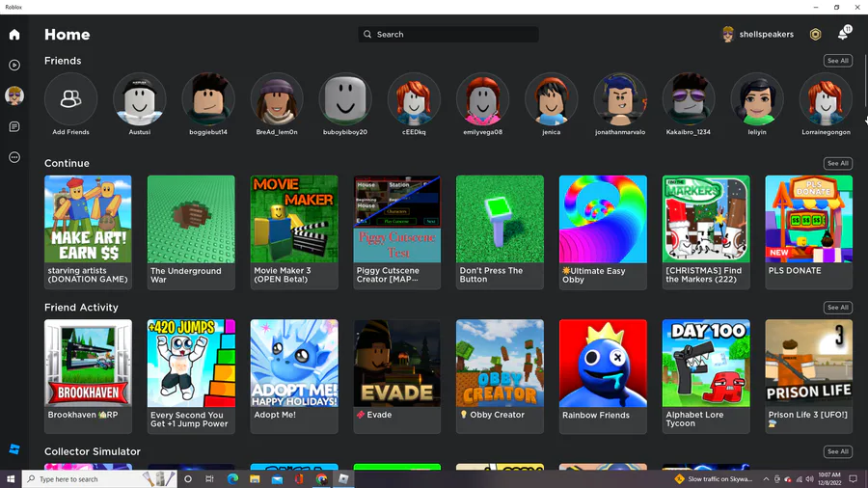Screen dimensions: 868x488
Task: Open messages icon in left sidebar
Action: tap(14, 126)
